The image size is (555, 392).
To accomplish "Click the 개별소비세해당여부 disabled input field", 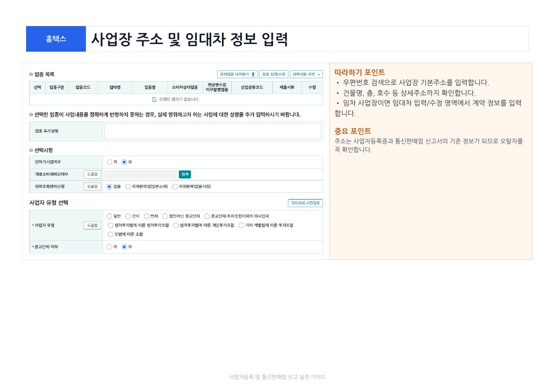I will (x=140, y=174).
